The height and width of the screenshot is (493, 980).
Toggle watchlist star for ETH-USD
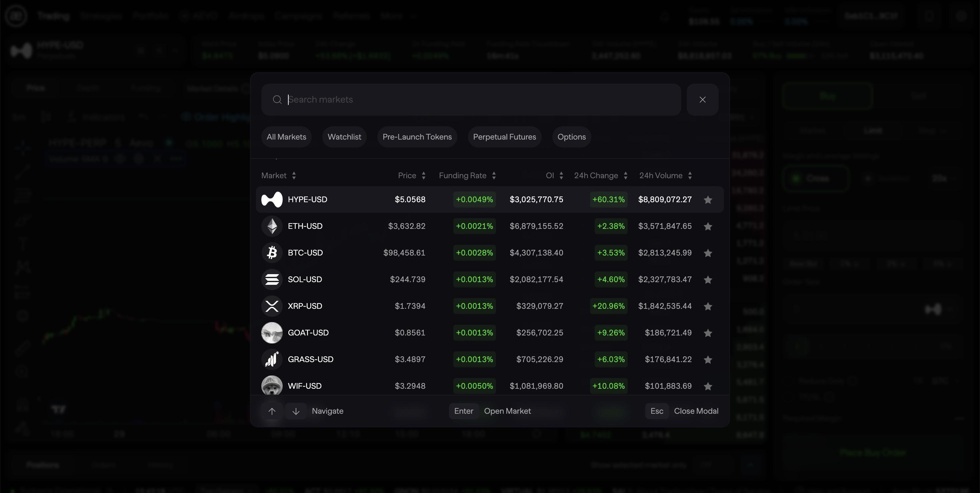tap(708, 226)
